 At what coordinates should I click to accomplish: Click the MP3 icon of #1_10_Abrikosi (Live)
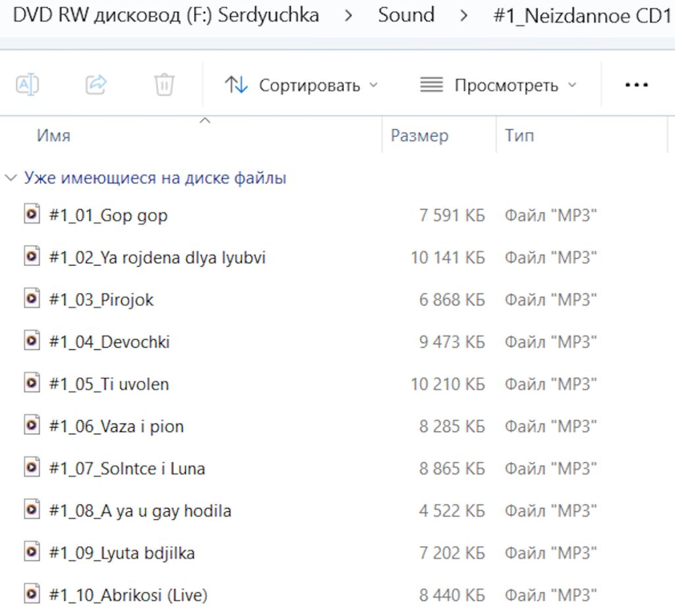tap(32, 594)
